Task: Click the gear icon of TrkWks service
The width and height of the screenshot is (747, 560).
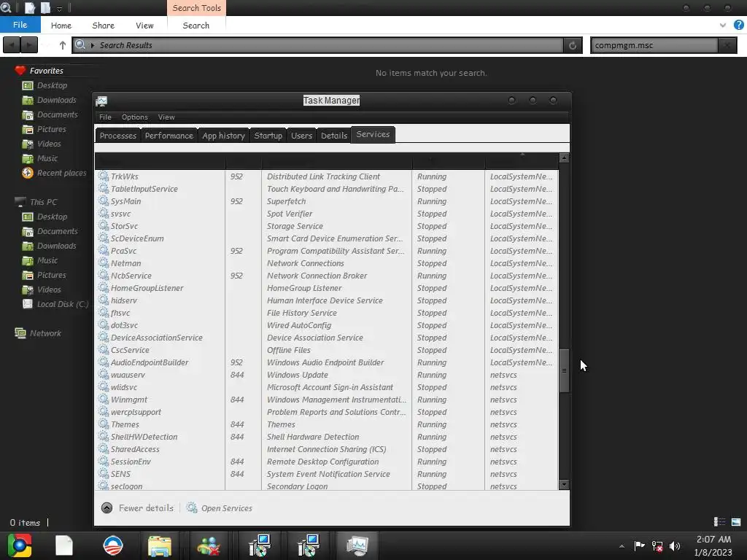Action: point(104,176)
